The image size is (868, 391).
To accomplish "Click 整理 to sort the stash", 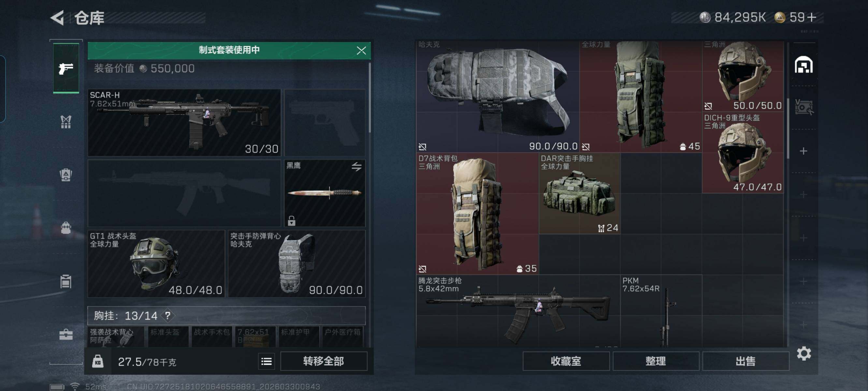I will (656, 361).
